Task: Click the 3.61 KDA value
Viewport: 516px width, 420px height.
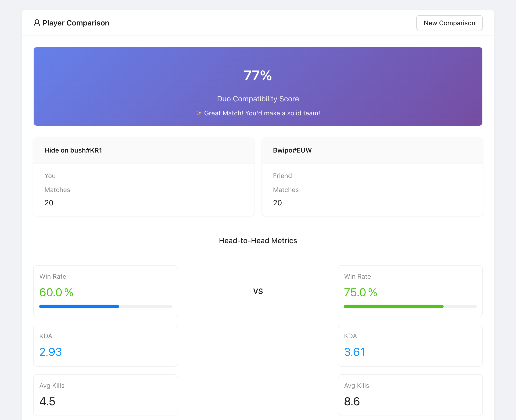Action: [354, 352]
